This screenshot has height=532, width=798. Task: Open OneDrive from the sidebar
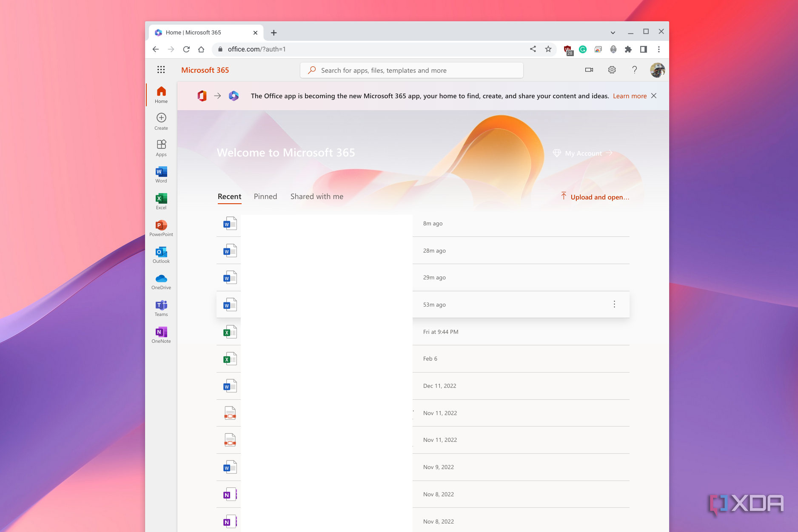(161, 281)
